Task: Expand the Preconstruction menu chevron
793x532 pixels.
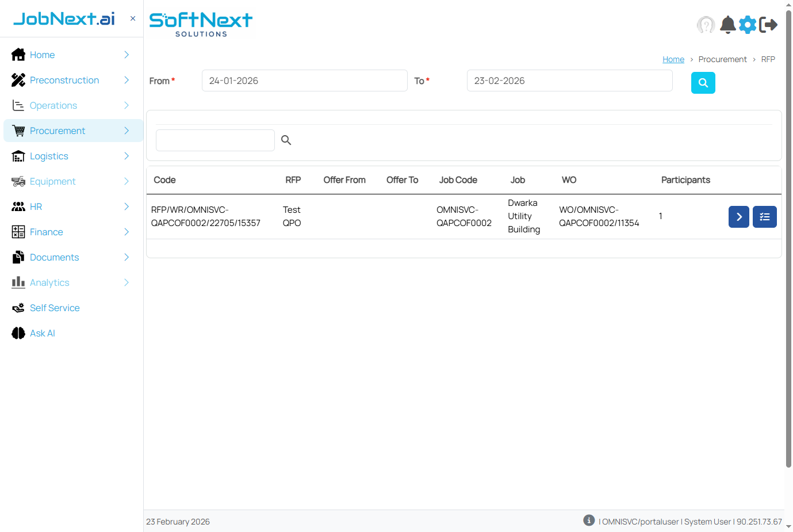Action: (127, 80)
